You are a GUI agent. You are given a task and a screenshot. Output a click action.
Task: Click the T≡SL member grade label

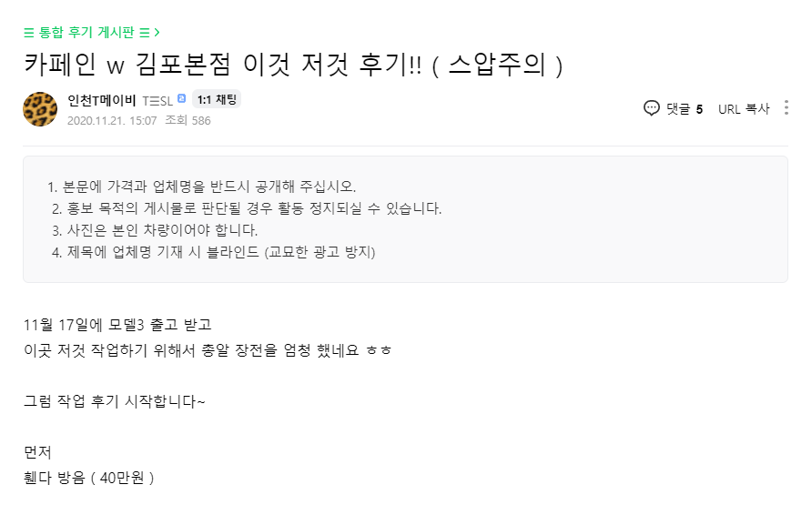pyautogui.click(x=157, y=100)
